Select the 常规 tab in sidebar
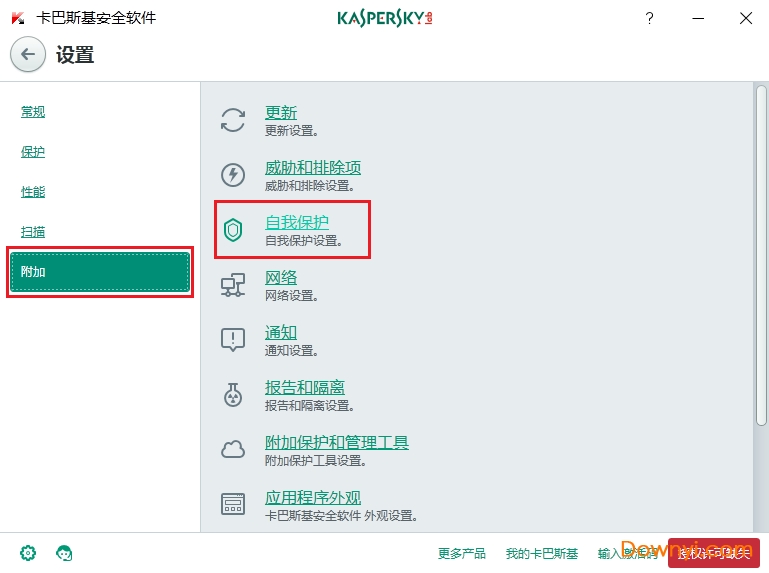 (33, 112)
